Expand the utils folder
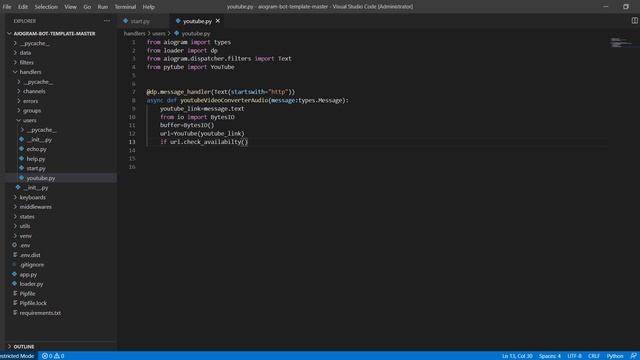Image resolution: width=640 pixels, height=360 pixels. (x=25, y=226)
